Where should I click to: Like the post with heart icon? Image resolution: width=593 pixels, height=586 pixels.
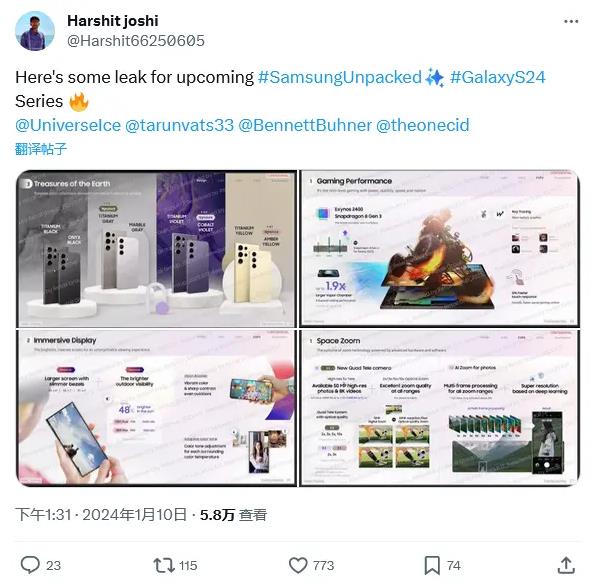point(298,565)
